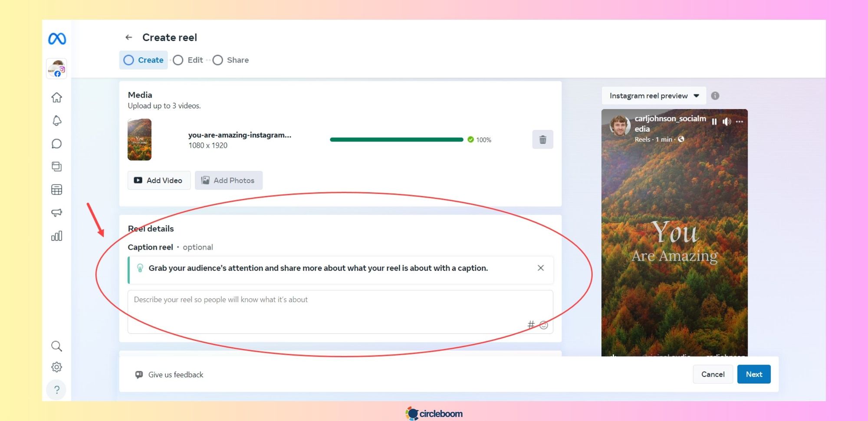The width and height of the screenshot is (868, 421).
Task: Open emoji picker in caption box
Action: 544,325
